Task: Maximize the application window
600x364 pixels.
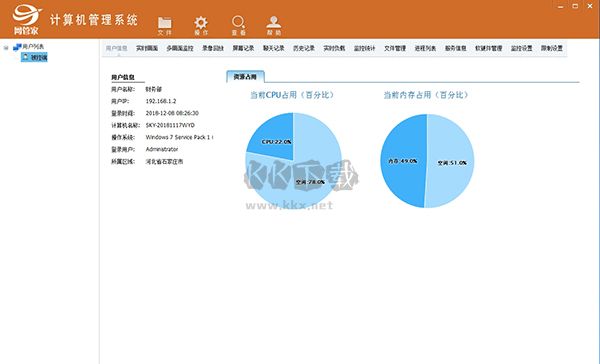Action: tap(575, 6)
